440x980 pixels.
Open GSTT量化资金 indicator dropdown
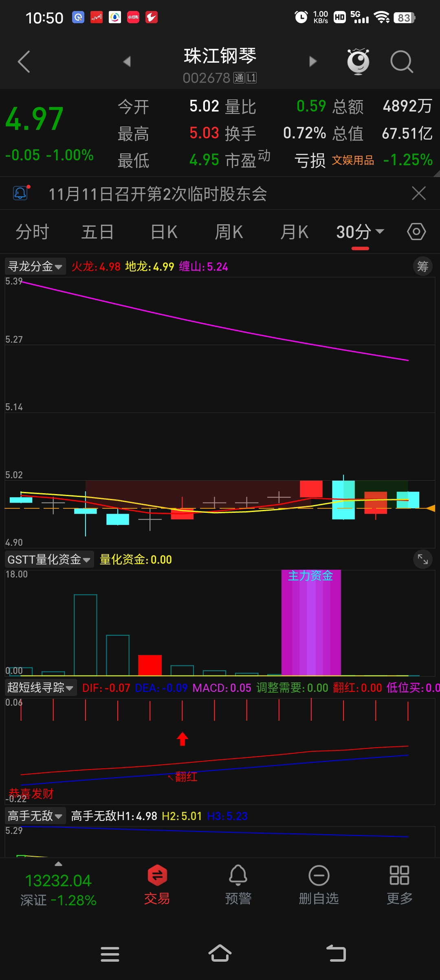point(49,560)
